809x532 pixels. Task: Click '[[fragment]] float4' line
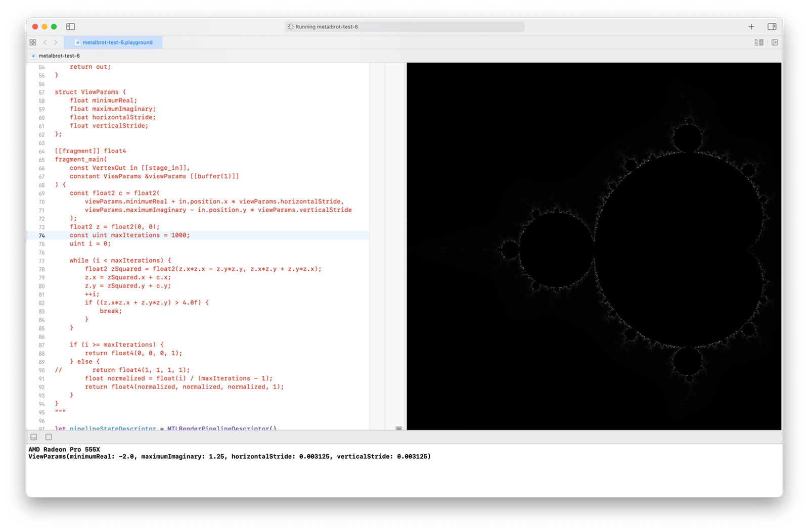click(90, 151)
